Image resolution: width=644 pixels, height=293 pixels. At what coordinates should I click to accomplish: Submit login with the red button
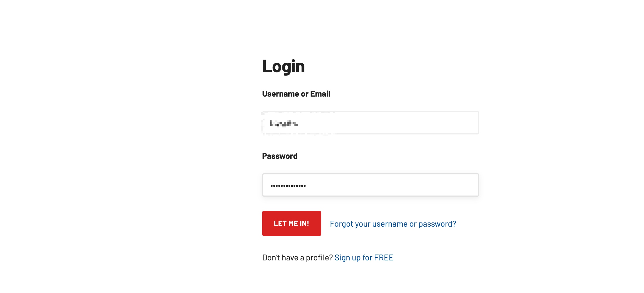pyautogui.click(x=292, y=223)
